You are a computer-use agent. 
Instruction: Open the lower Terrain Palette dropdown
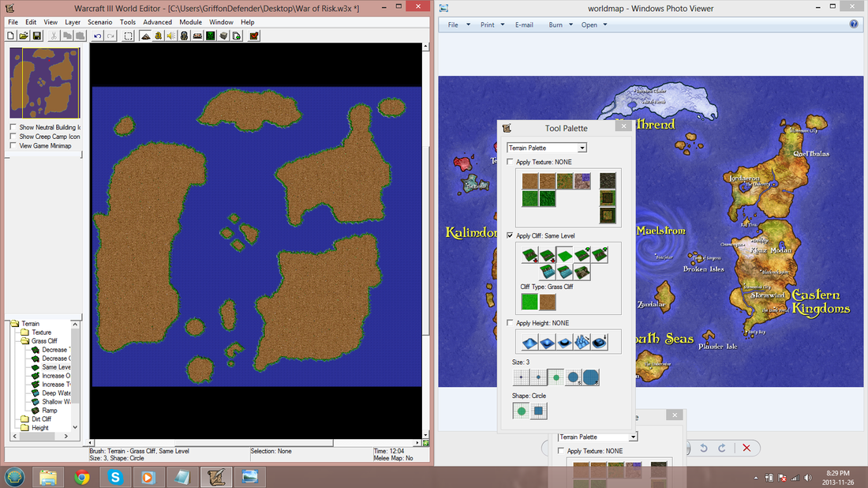click(x=633, y=437)
